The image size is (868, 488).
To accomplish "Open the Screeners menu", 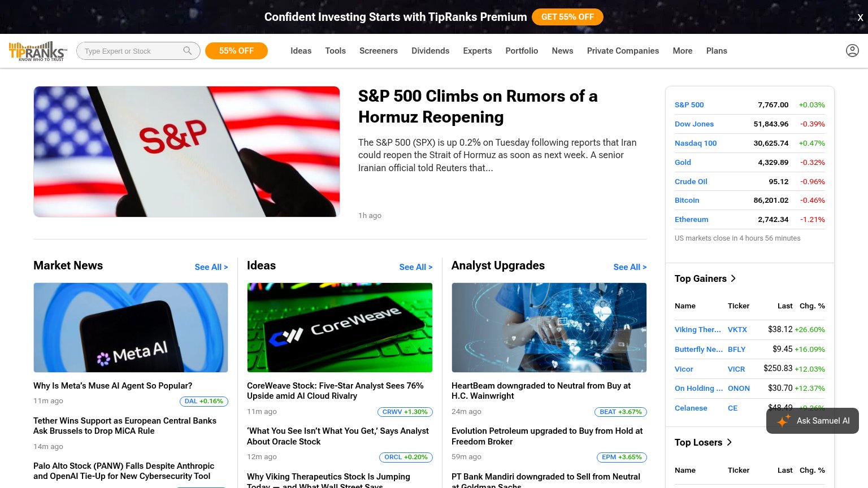I will click(x=379, y=51).
